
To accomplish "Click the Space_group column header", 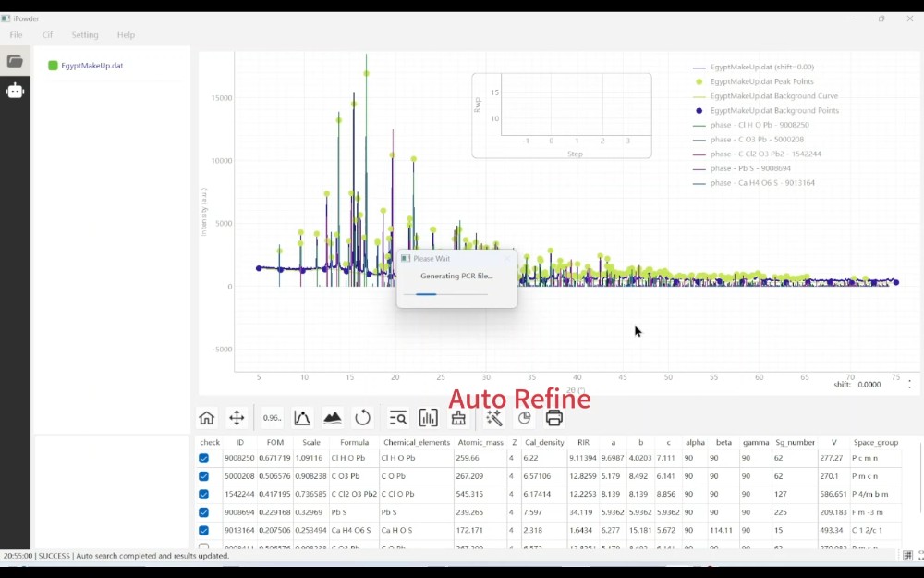I will coord(876,442).
